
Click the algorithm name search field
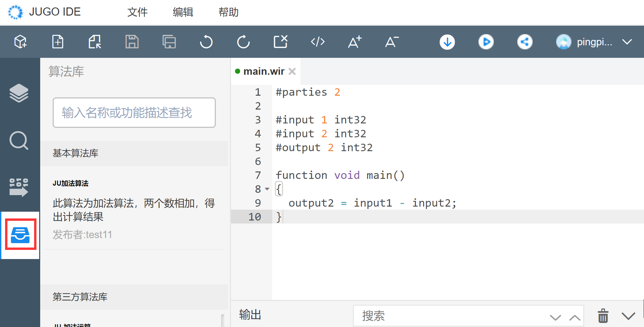(134, 113)
